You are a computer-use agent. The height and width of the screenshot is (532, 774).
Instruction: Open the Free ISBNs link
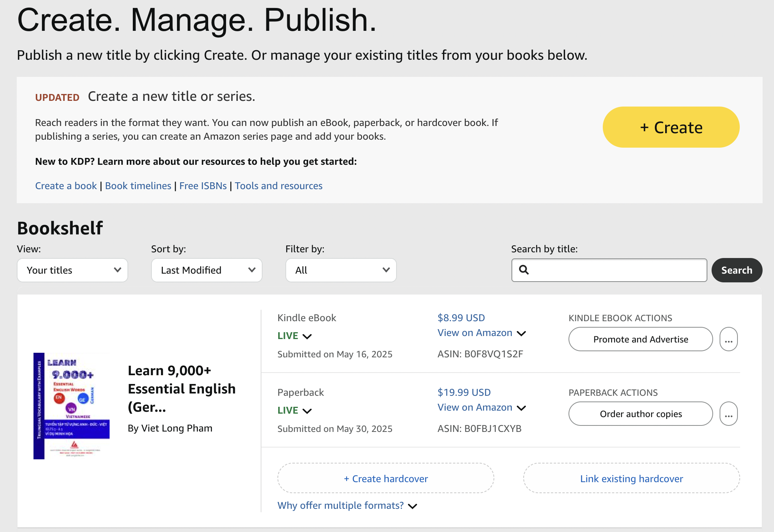[x=203, y=186]
